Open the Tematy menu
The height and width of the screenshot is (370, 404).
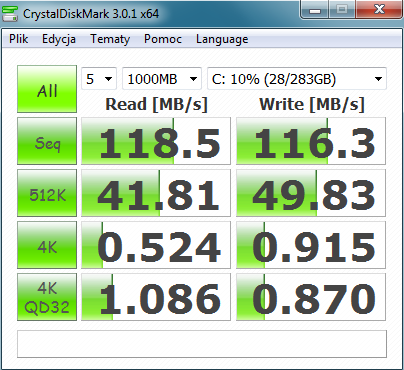coord(110,39)
